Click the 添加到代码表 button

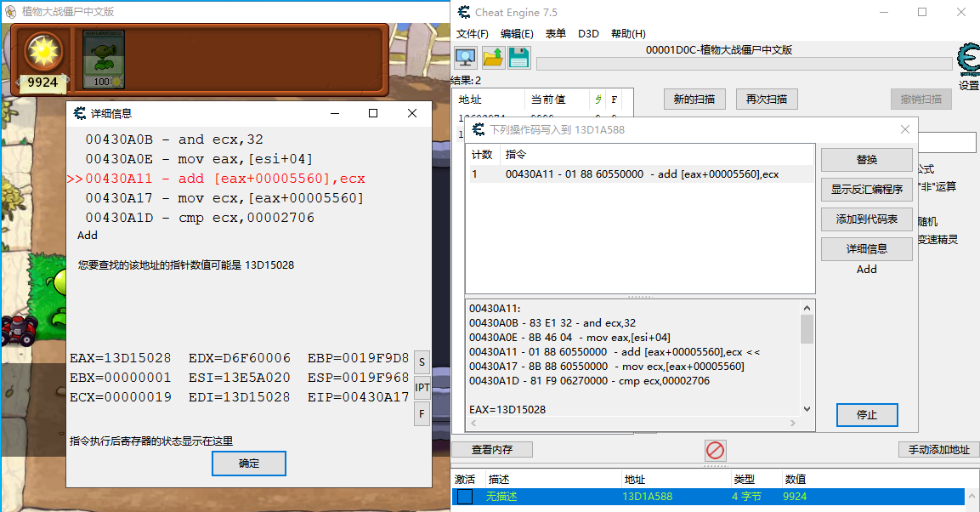click(x=866, y=219)
